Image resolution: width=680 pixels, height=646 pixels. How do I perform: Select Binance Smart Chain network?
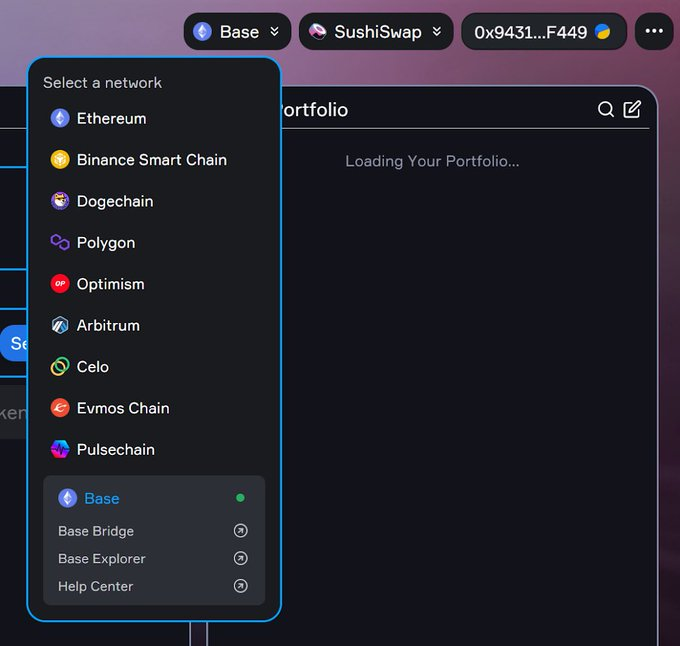154,160
